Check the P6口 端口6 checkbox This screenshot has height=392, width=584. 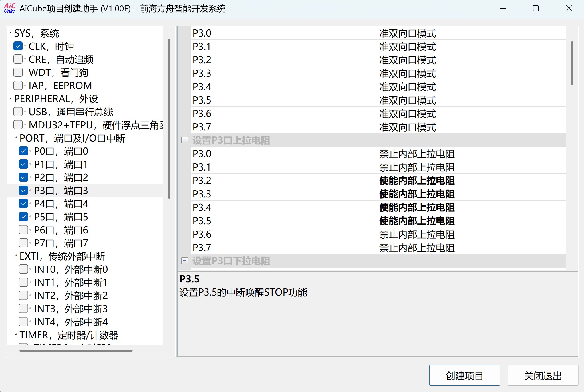(23, 230)
